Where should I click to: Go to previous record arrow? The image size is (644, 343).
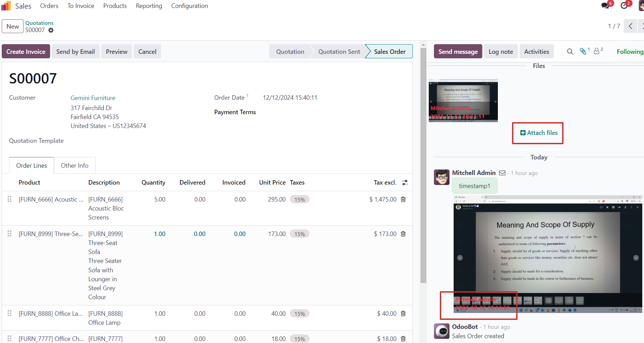click(x=631, y=26)
